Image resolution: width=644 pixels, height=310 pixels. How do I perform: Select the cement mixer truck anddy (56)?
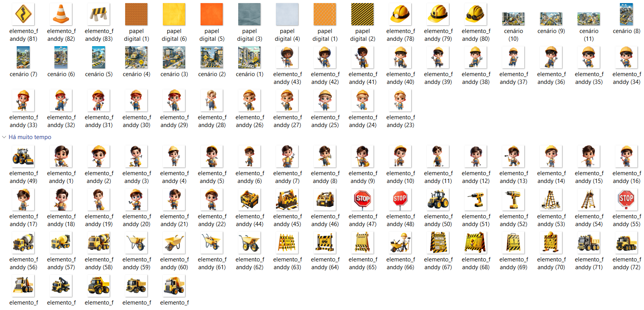23,243
